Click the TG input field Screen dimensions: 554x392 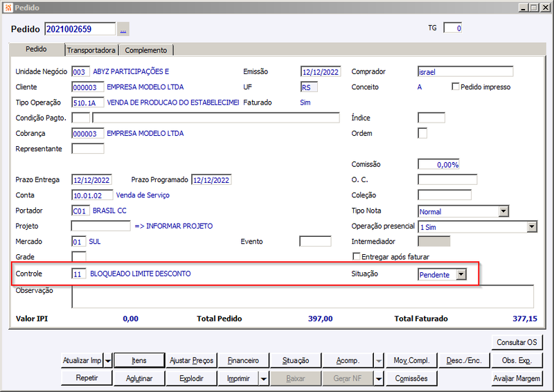pos(453,28)
